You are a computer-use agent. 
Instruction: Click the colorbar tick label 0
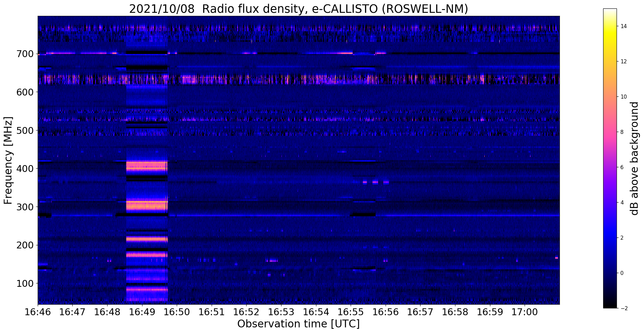622,273
